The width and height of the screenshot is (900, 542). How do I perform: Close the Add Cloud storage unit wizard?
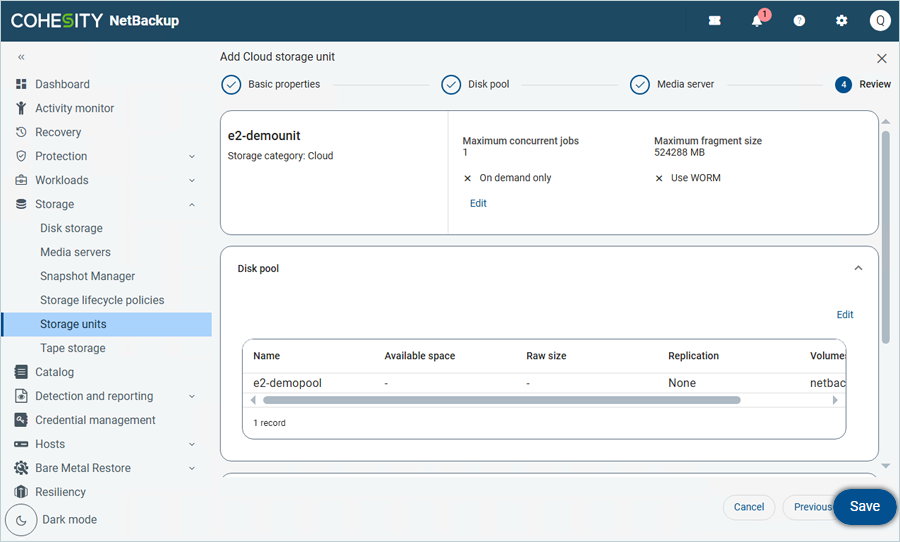tap(881, 59)
